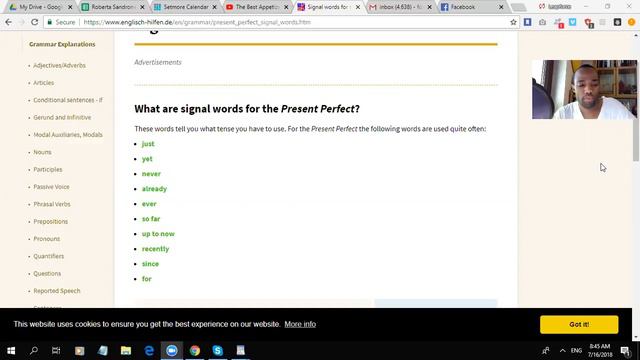Open Prepositions sidebar link

(50, 221)
